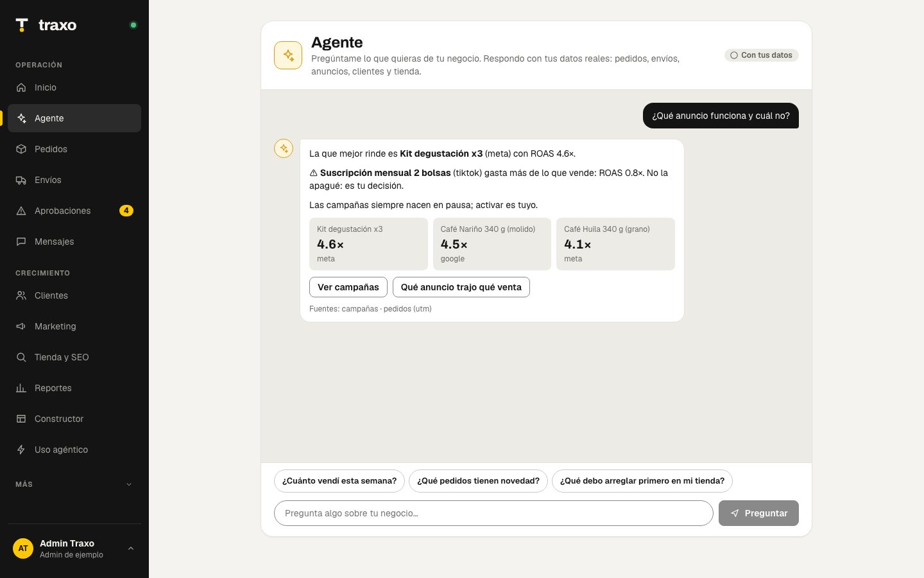Screen dimensions: 924x578
Task: Click the Reportes bar chart icon
Action: tap(21, 388)
